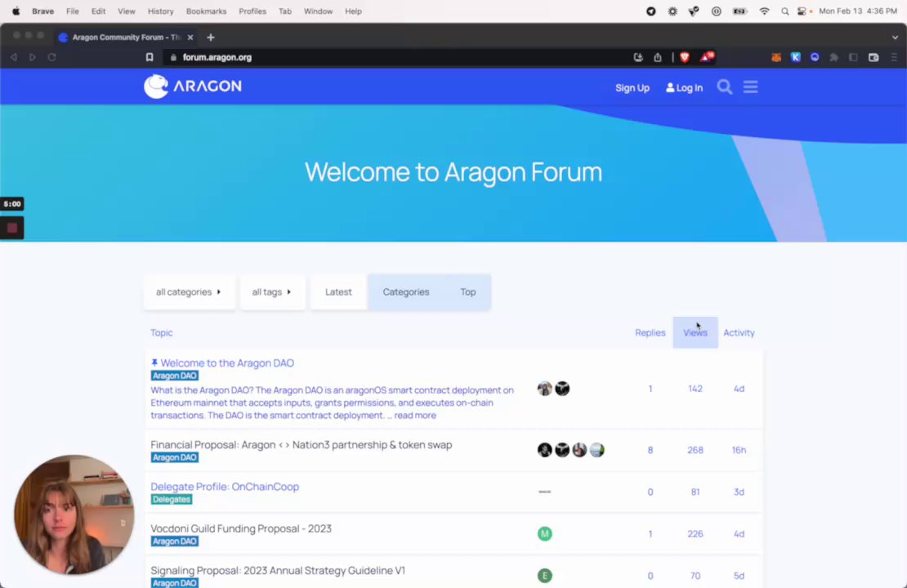Click the Topic column header
The height and width of the screenshot is (588, 907).
(x=162, y=332)
